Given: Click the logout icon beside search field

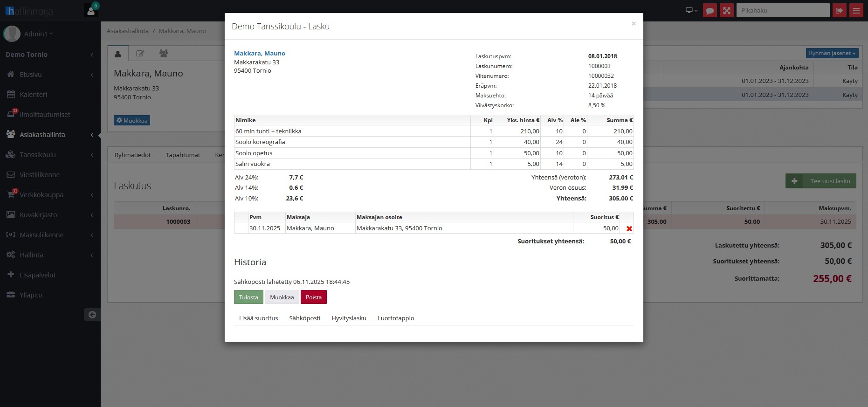Looking at the screenshot, I should tap(839, 10).
